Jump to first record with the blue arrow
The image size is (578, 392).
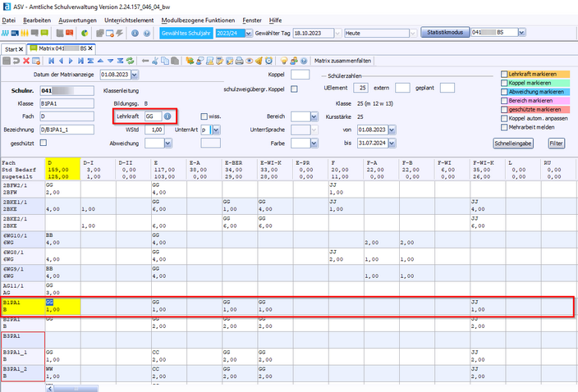pos(51,62)
